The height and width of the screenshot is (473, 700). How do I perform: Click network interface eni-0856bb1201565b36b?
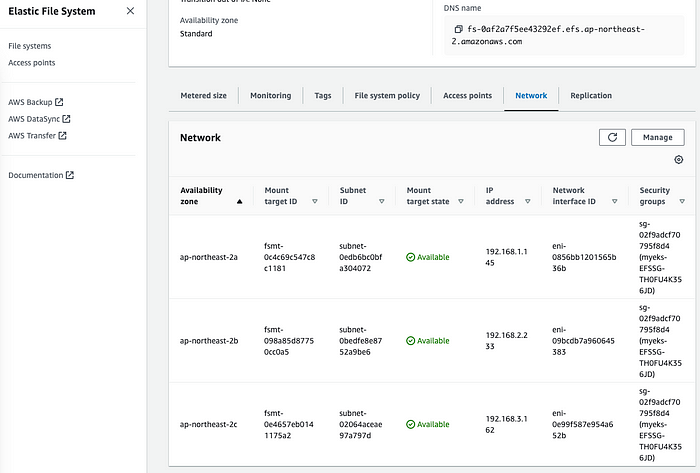coord(584,257)
